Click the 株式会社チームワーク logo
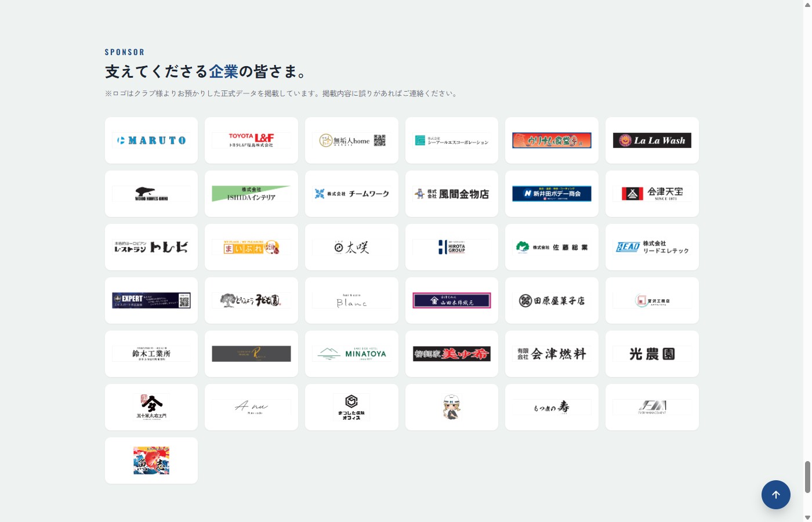812x522 pixels. pyautogui.click(x=351, y=194)
